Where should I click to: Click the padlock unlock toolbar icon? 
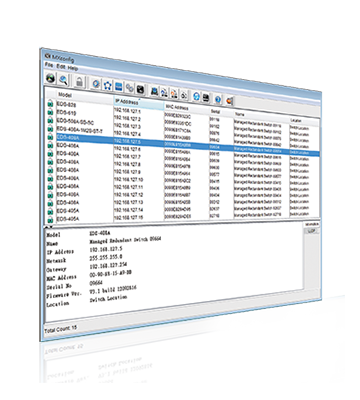(79, 81)
